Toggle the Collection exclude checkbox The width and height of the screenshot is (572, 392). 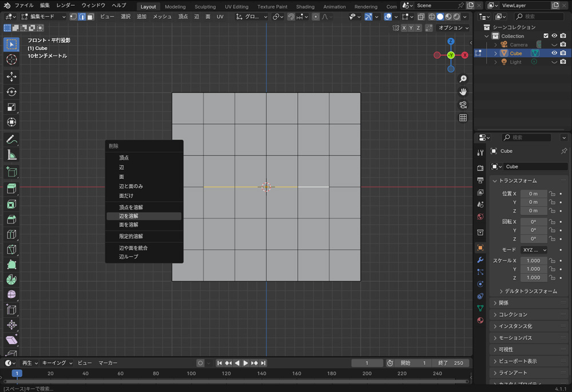546,36
